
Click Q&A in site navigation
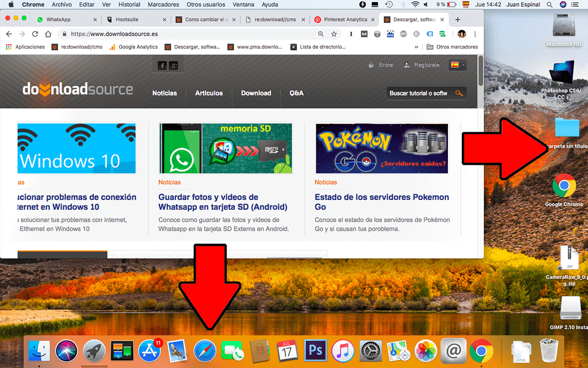(x=296, y=93)
